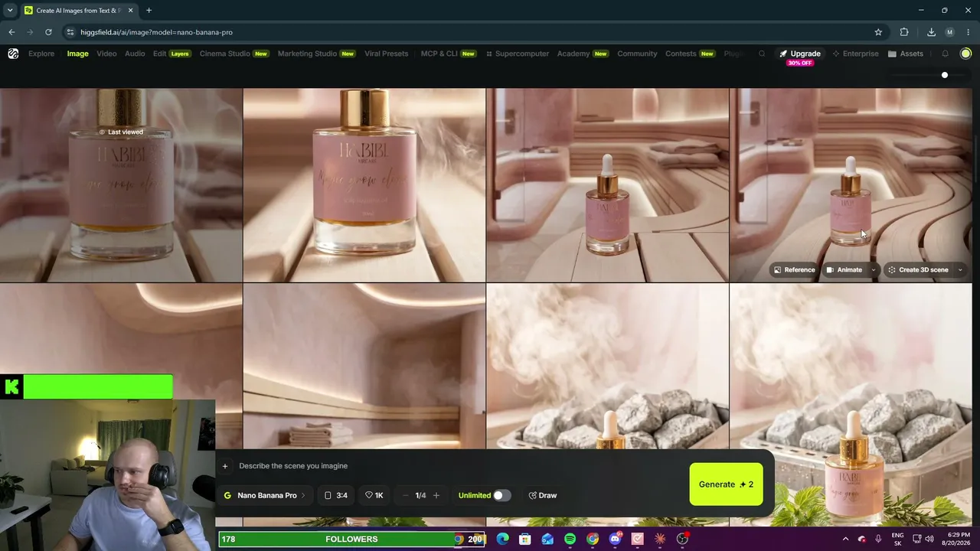Use image as Reference
The height and width of the screenshot is (551, 980).
click(795, 270)
